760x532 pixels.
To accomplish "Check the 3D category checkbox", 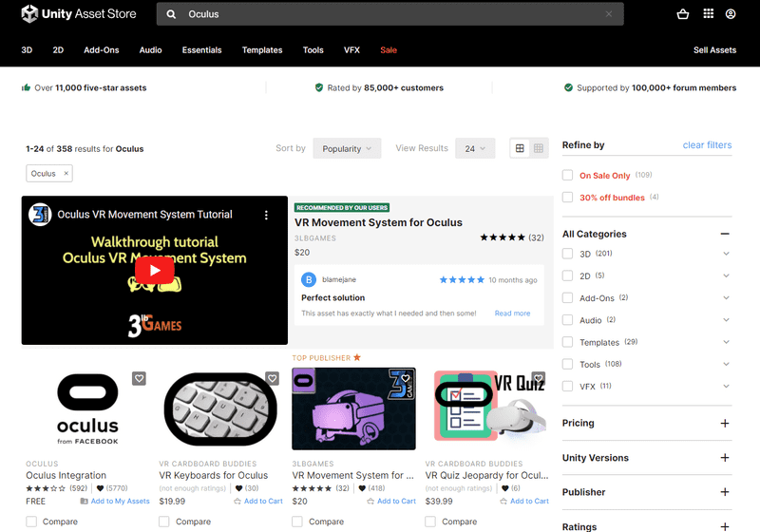I will 567,254.
